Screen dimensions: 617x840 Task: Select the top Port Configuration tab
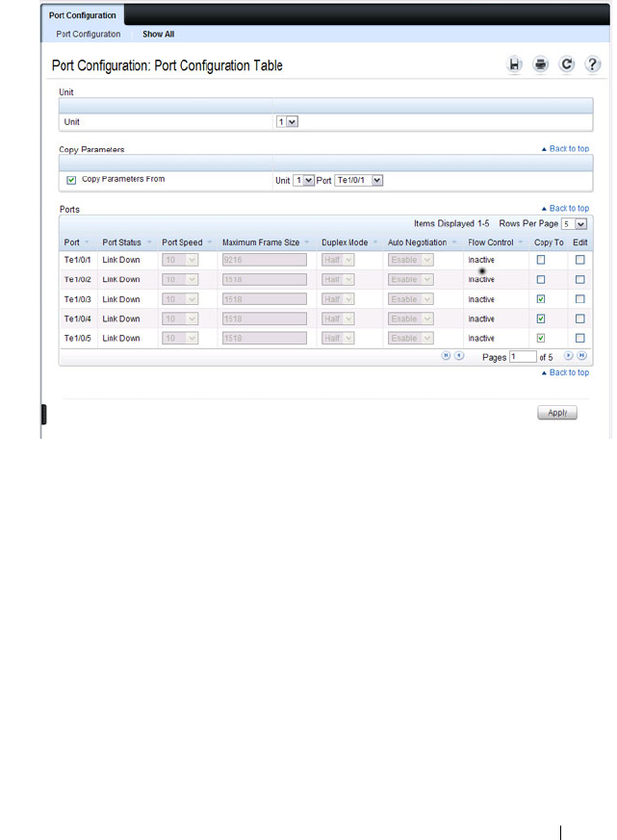83,15
